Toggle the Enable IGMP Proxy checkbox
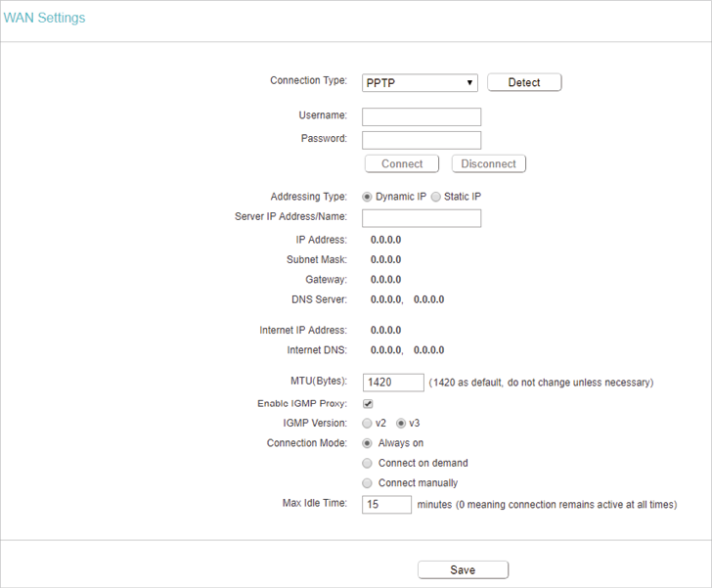 tap(368, 403)
